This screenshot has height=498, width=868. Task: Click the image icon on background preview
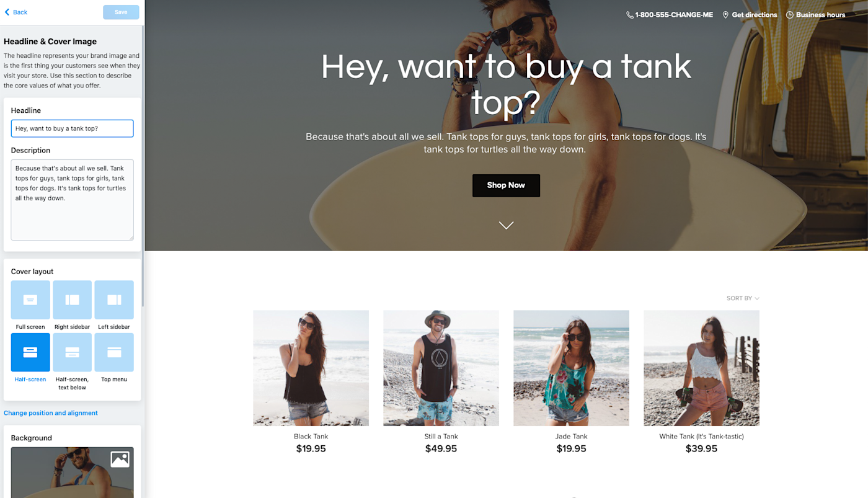(120, 459)
